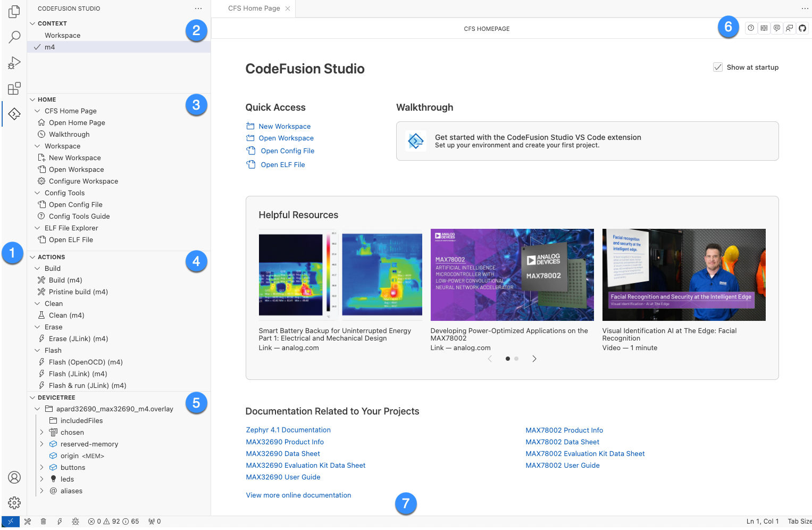Open errors and warnings count in status bar
Image resolution: width=812 pixels, height=530 pixels.
(113, 521)
